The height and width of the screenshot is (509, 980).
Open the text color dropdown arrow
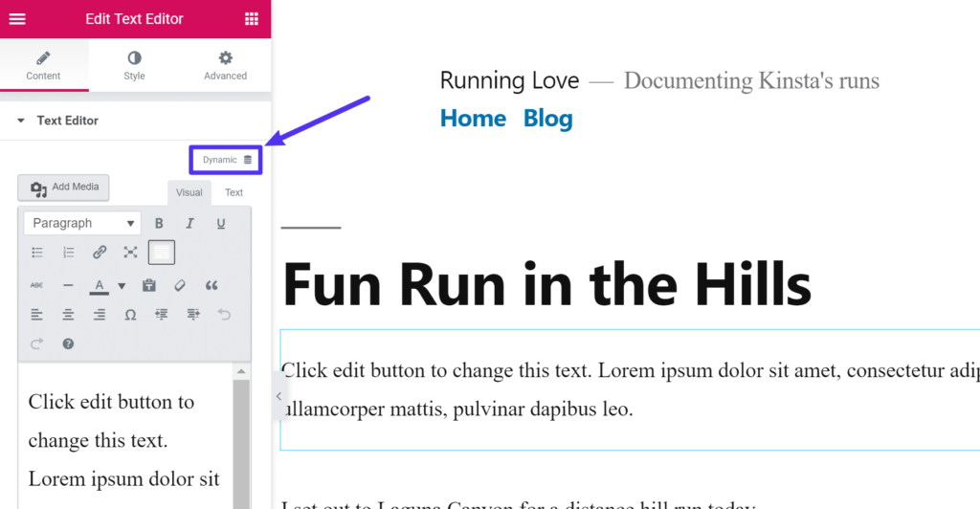click(122, 285)
